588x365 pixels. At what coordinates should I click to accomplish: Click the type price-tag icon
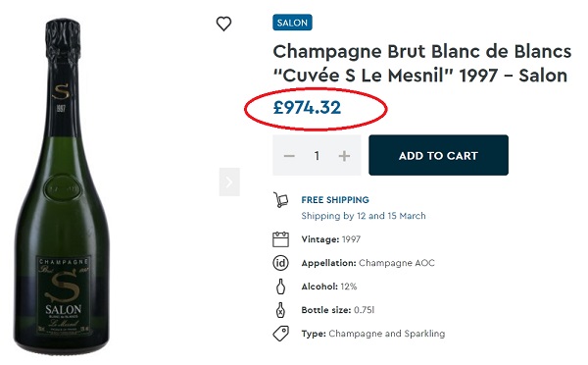[x=280, y=334]
